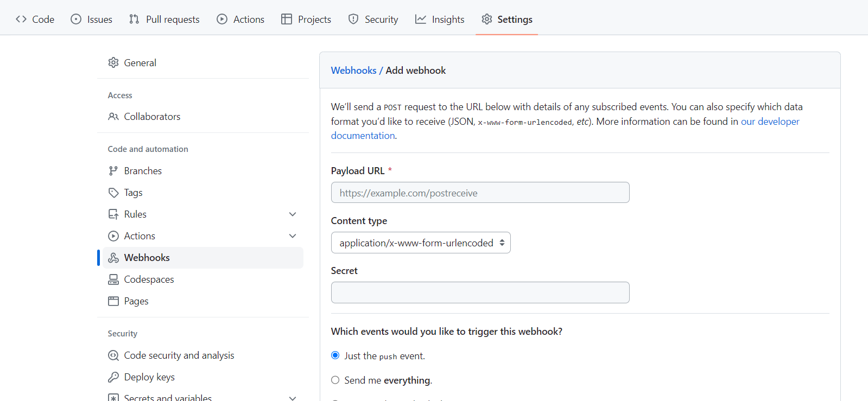The width and height of the screenshot is (868, 401).
Task: Go back via Webhooks breadcrumb link
Action: 354,71
